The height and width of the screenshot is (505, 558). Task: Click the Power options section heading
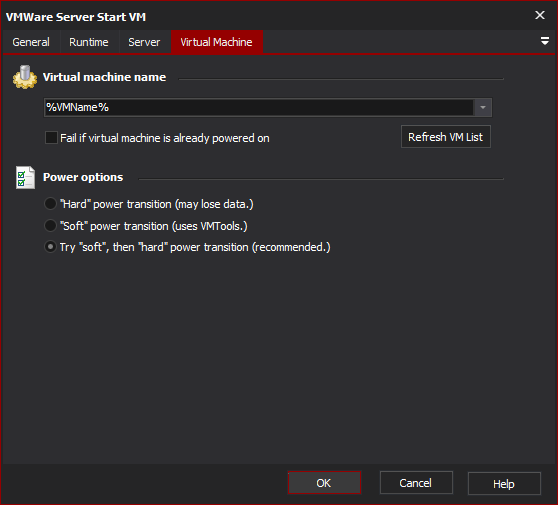(83, 177)
